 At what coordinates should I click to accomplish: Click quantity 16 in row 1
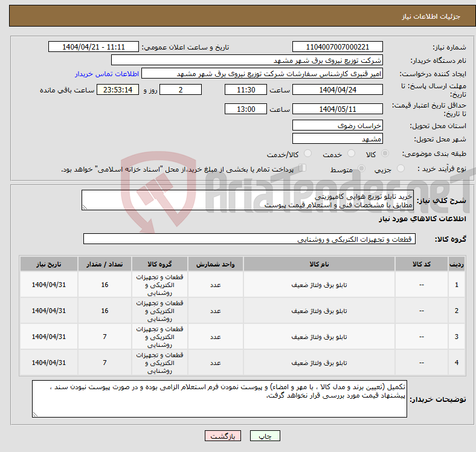pyautogui.click(x=105, y=285)
